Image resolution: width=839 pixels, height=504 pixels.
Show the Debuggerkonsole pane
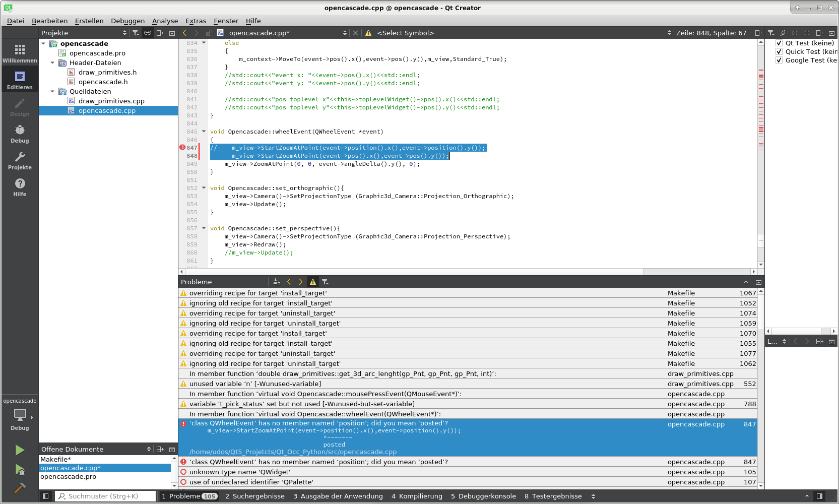[483, 496]
